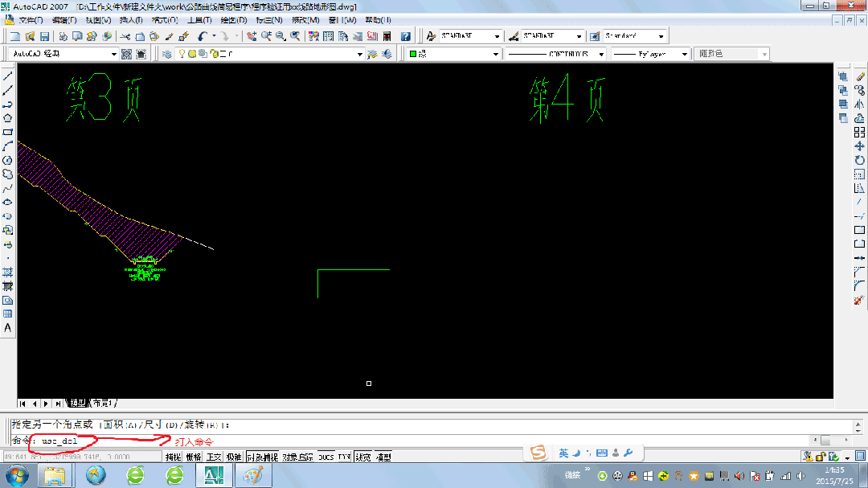Click the blue Help question mark icon

coord(406,36)
